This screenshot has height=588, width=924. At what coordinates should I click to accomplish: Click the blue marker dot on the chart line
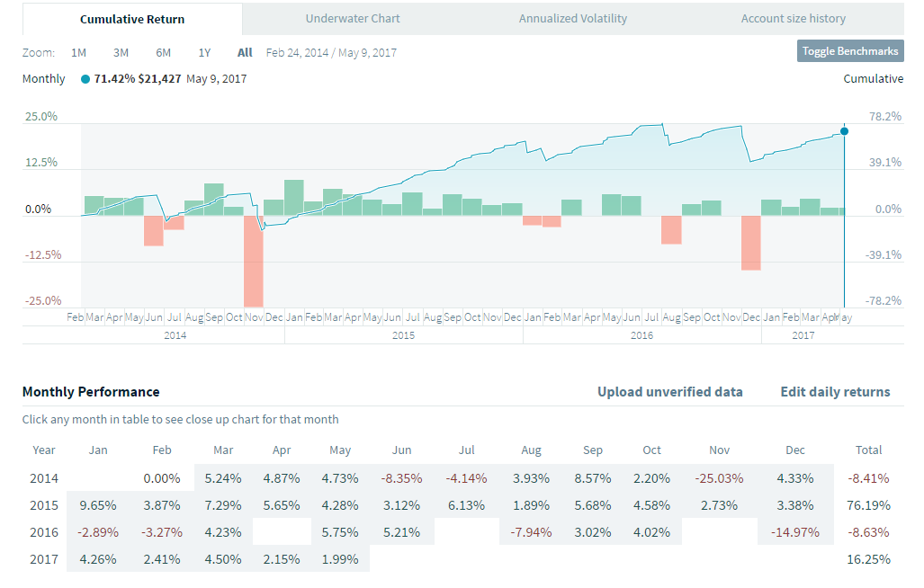[x=844, y=131]
